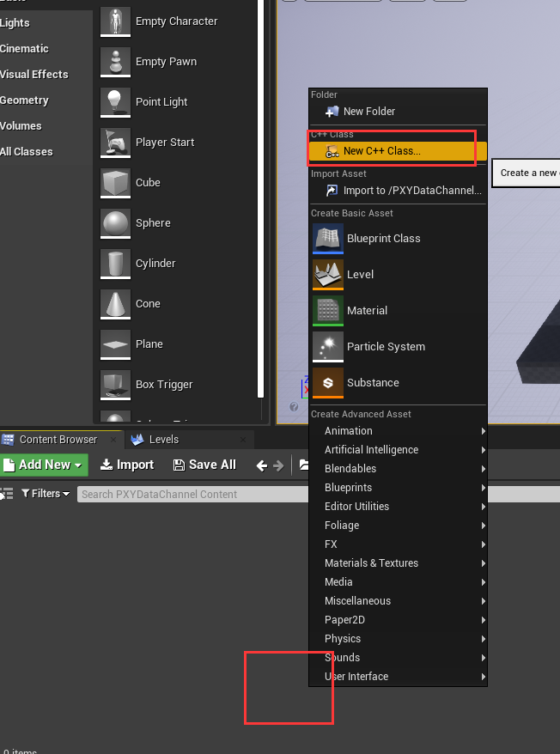Click the viewport help question mark icon
This screenshot has height=754, width=560.
coord(294,407)
